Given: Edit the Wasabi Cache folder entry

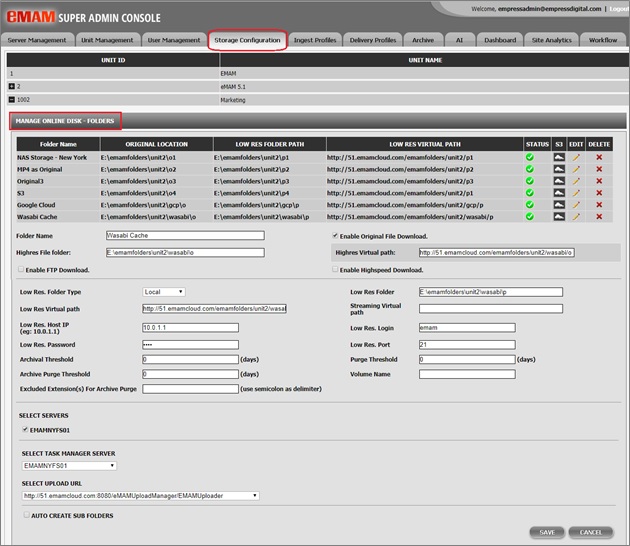Looking at the screenshot, I should click(576, 217).
